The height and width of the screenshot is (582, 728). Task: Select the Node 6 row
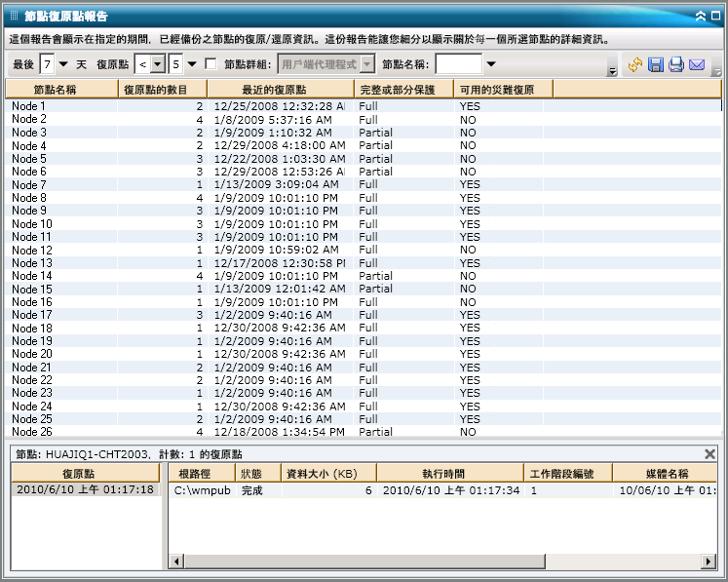[364, 172]
